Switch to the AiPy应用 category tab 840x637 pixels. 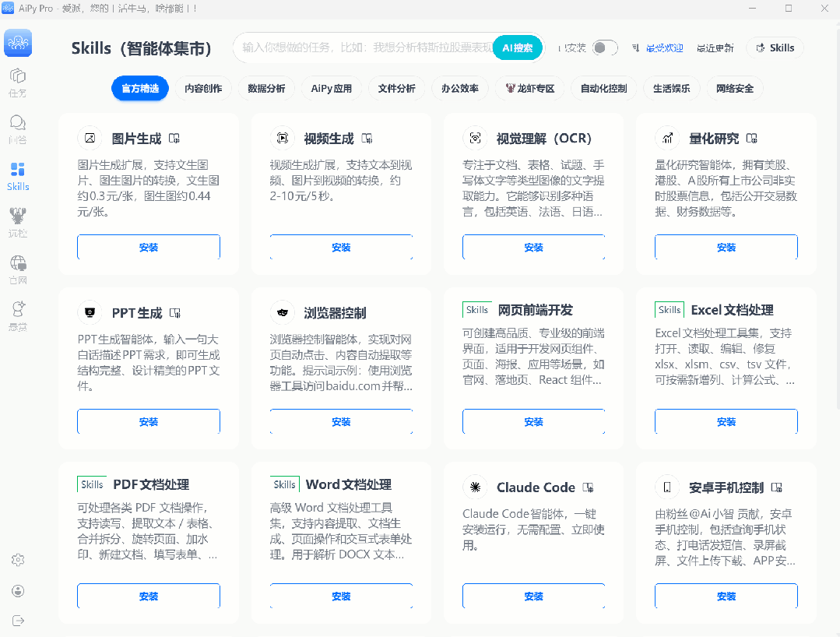click(332, 89)
